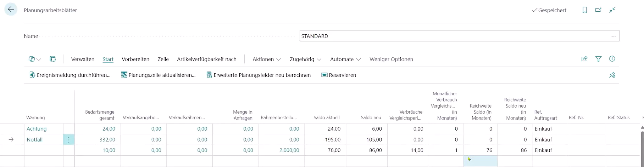The image size is (644, 167).
Task: Open the Vorbereiten tab
Action: click(x=135, y=59)
